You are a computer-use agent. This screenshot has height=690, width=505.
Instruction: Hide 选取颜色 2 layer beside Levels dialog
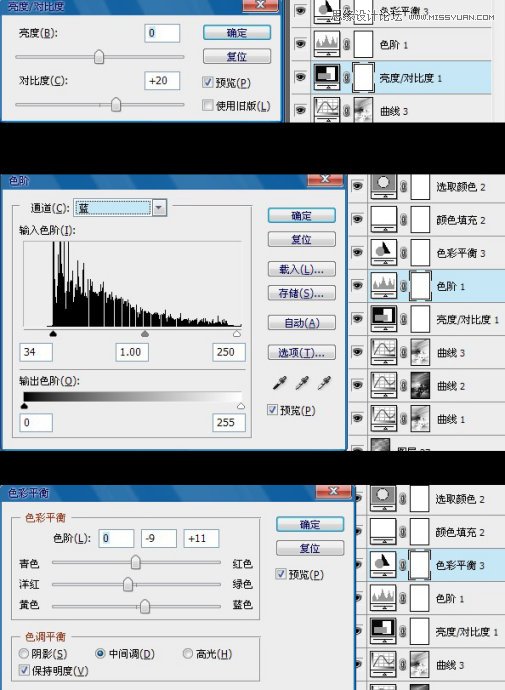tap(357, 186)
